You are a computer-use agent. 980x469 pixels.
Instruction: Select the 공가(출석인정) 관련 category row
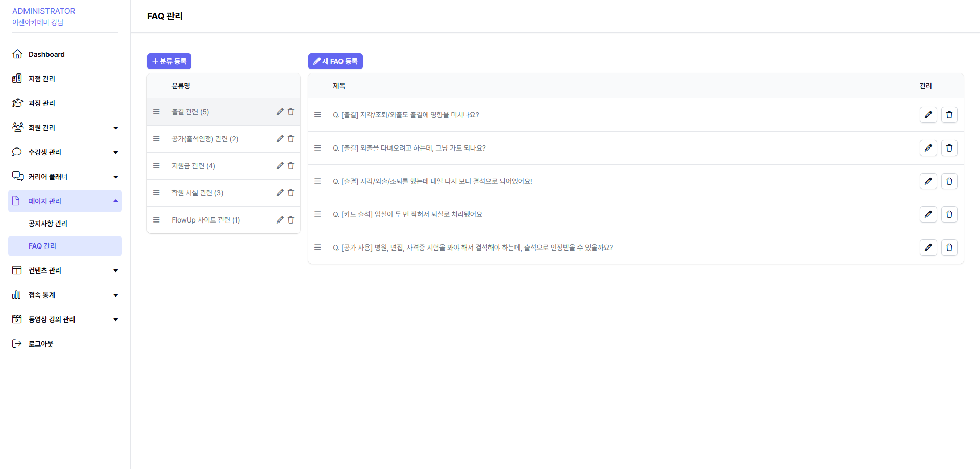coord(205,139)
